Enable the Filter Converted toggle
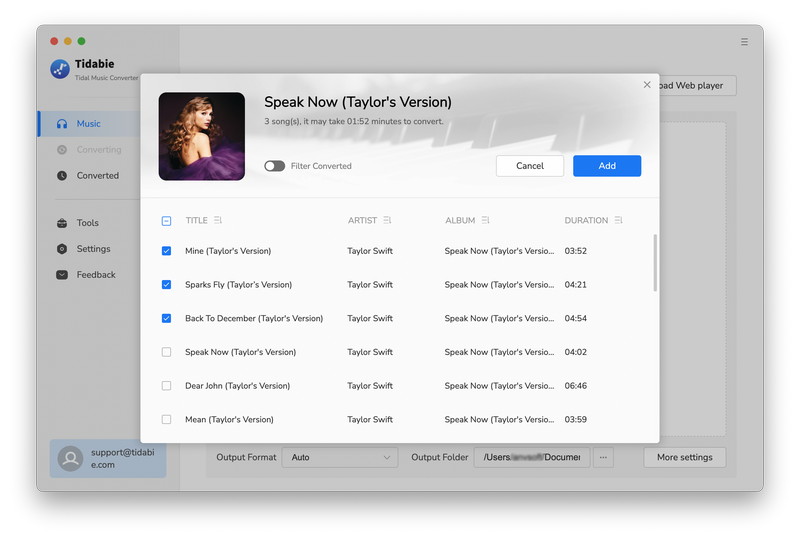The image size is (800, 540). [x=274, y=166]
